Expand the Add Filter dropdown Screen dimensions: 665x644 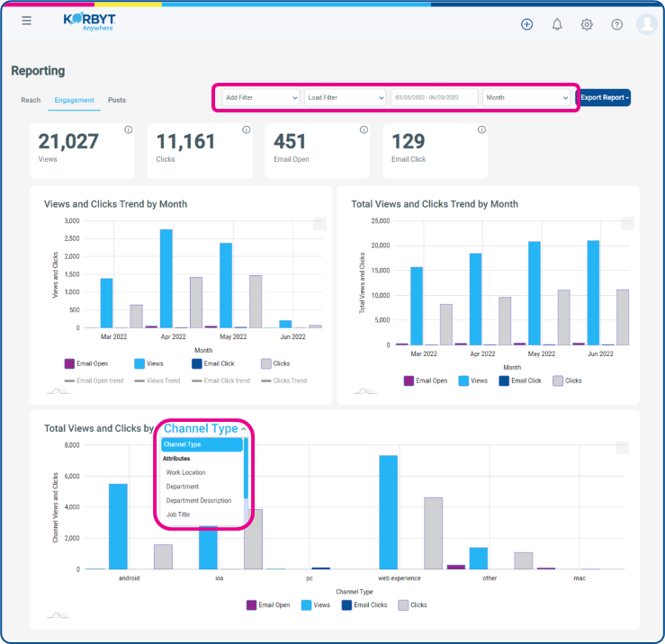tap(261, 97)
